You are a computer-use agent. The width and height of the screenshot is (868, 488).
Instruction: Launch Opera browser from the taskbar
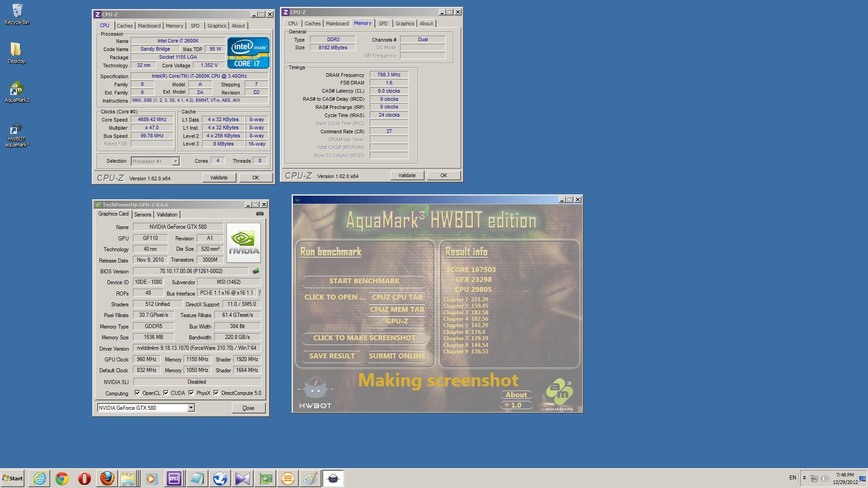(85, 479)
